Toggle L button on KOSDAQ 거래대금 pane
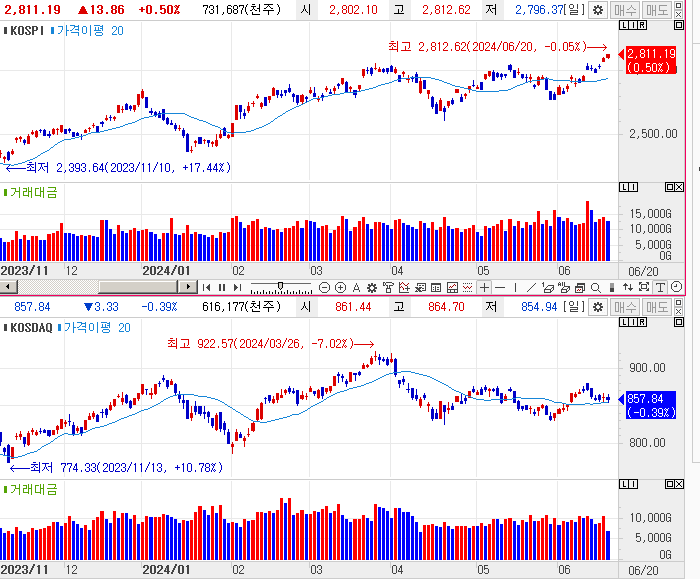The height and width of the screenshot is (579, 700). [624, 484]
